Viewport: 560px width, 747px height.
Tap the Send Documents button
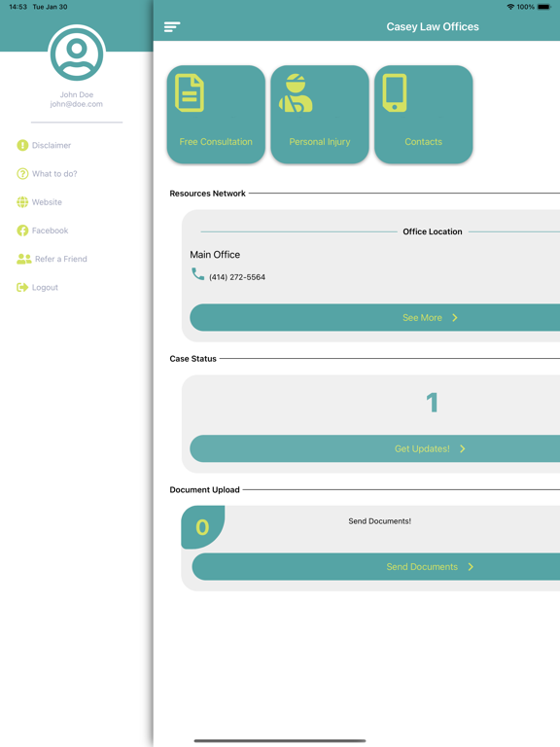(375, 566)
